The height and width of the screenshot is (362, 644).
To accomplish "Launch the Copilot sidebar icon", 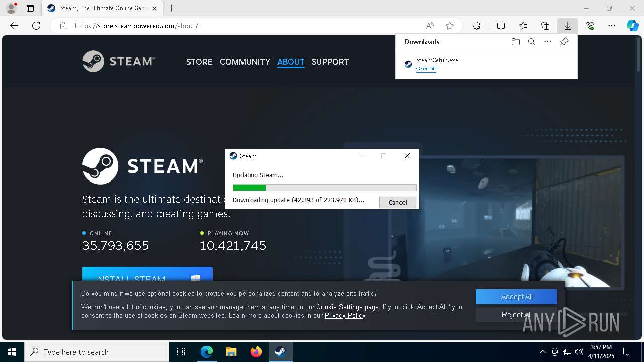I will [x=633, y=26].
